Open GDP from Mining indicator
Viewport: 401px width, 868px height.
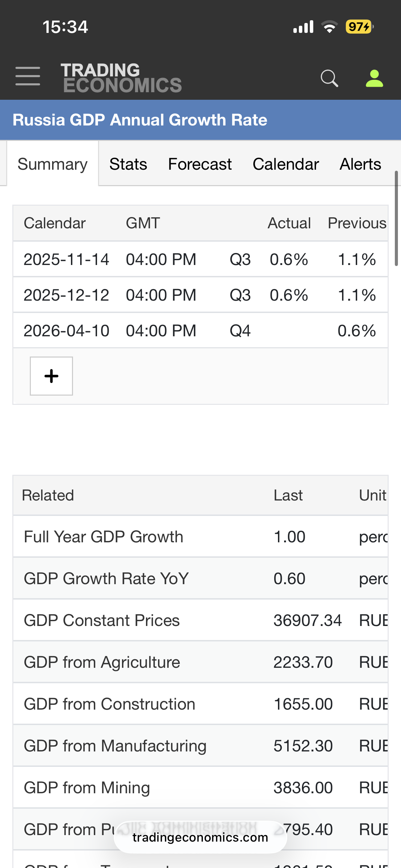point(87,788)
